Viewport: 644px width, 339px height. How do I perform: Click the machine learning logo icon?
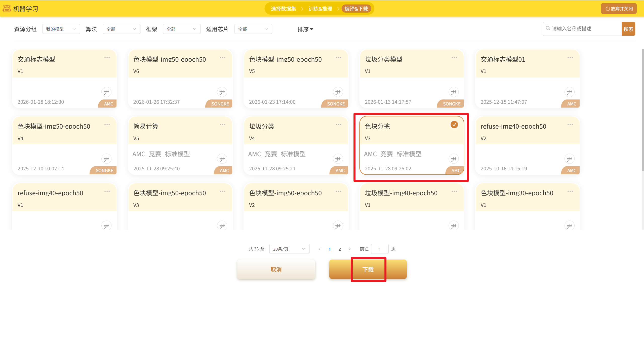point(7,9)
